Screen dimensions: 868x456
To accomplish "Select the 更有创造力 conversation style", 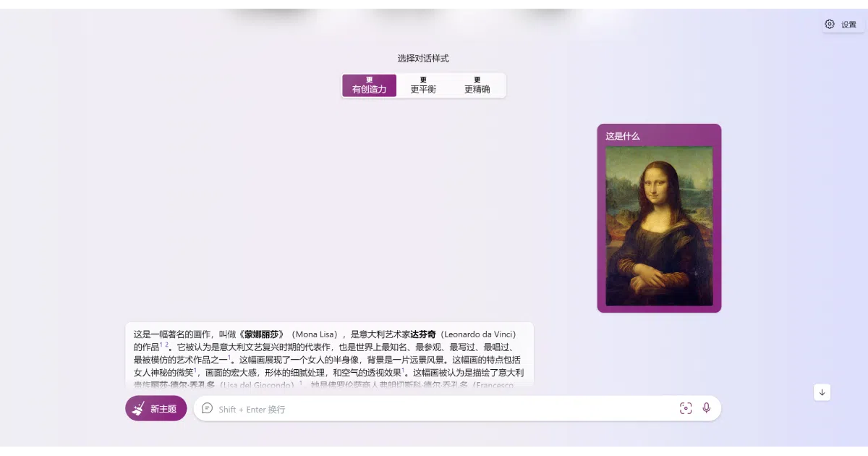I will [370, 85].
